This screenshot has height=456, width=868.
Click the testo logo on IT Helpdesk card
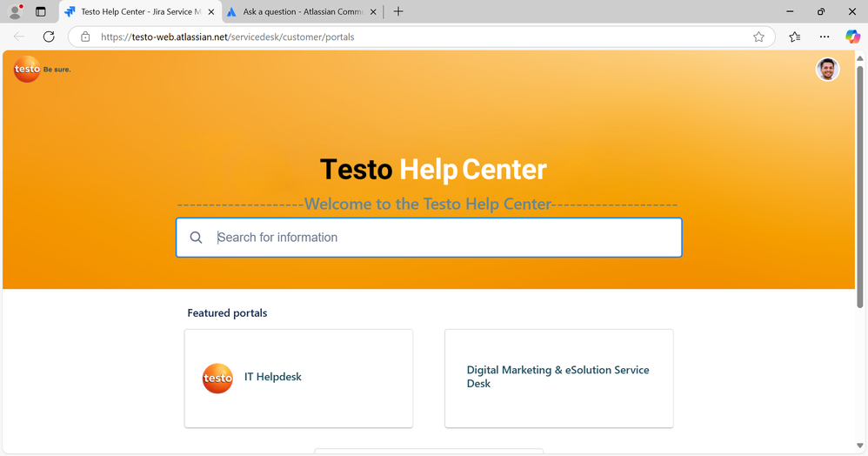217,379
